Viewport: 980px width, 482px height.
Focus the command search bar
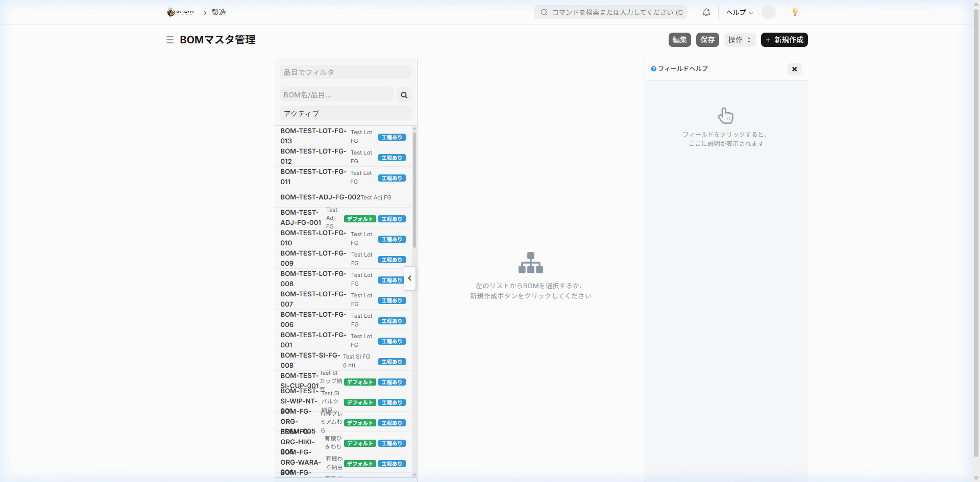[x=610, y=12]
